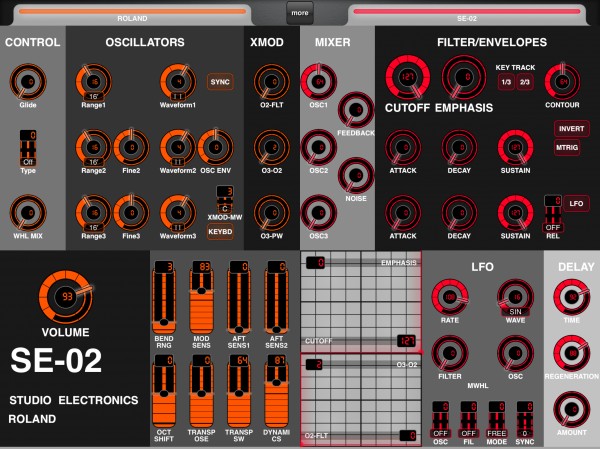Switch to the SE-02 tab
600x449 pixels.
[467, 15]
